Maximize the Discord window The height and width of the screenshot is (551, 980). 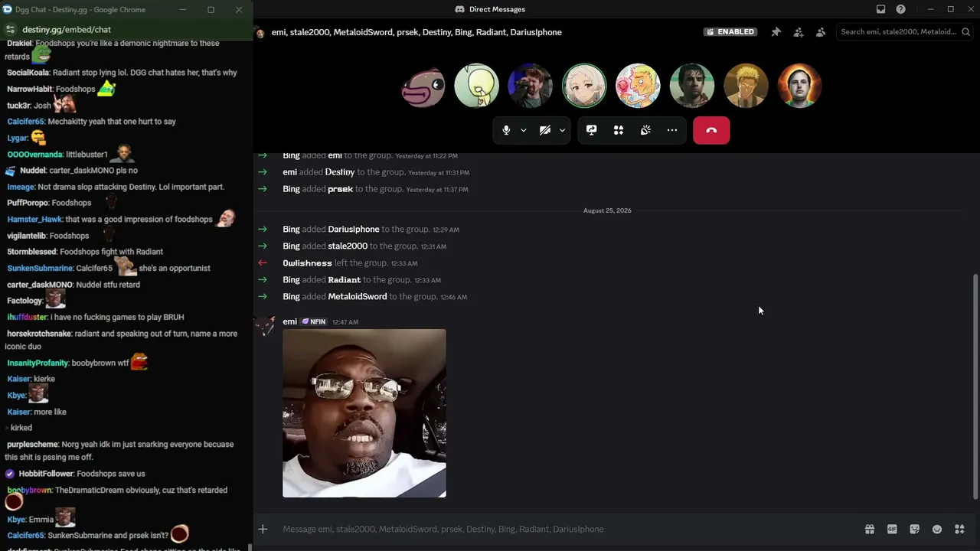(951, 9)
